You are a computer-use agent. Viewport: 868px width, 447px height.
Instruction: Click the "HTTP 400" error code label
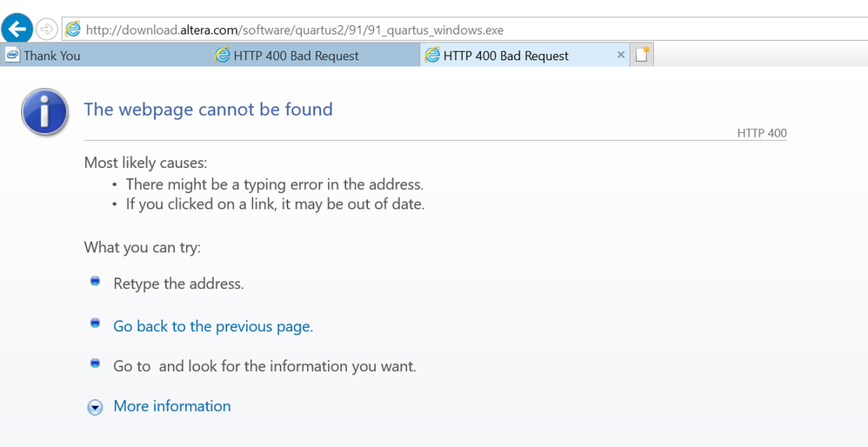click(761, 133)
